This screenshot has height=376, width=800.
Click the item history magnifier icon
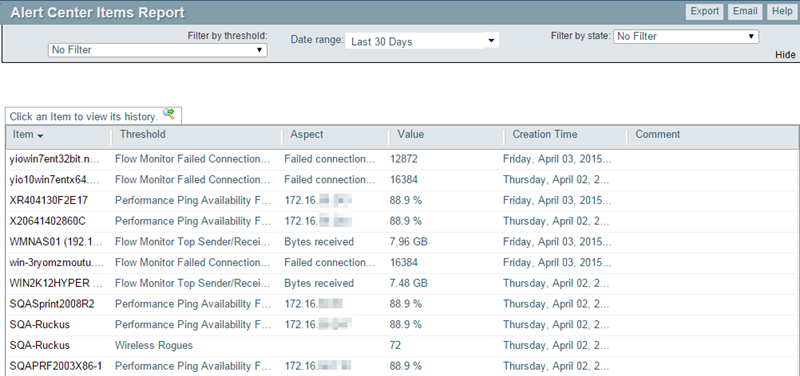click(x=169, y=114)
